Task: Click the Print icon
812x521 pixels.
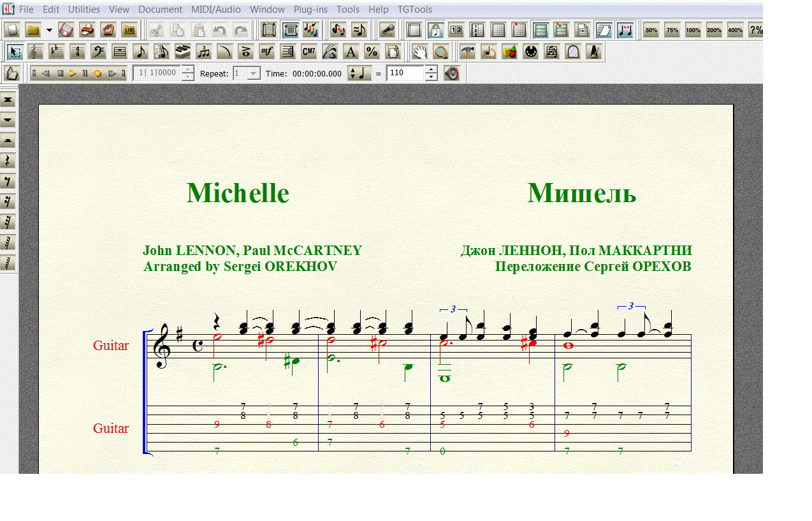Action: pyautogui.click(x=87, y=30)
